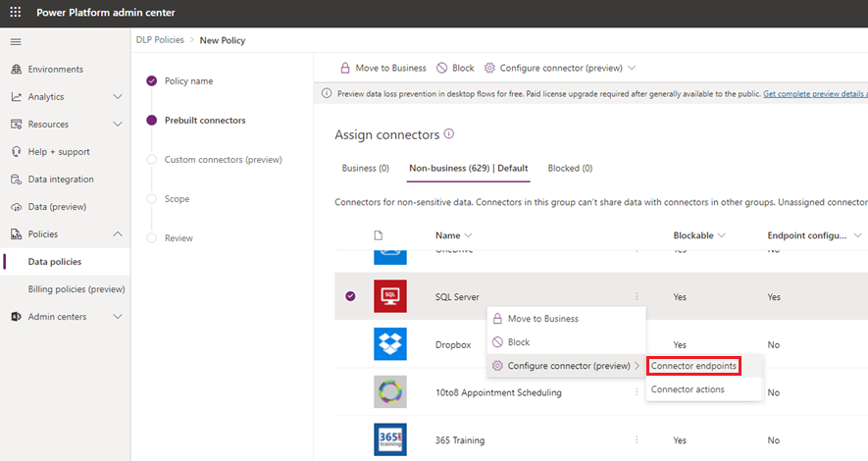Expand the Analytics navigation section
This screenshot has width=868, height=461.
point(118,96)
